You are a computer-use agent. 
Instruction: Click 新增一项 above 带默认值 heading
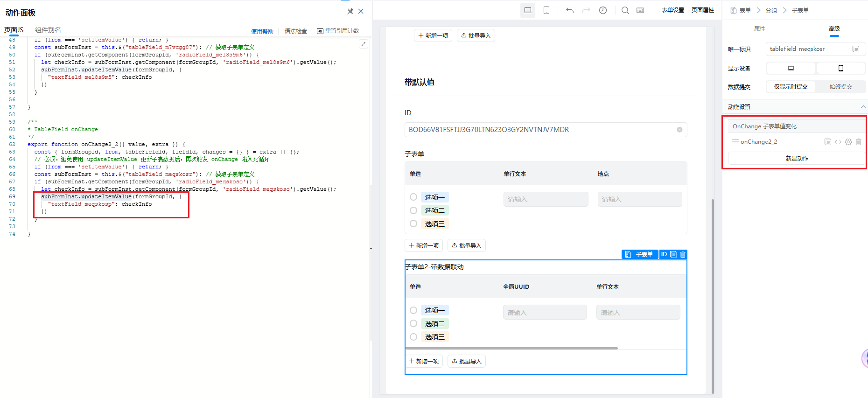point(433,35)
